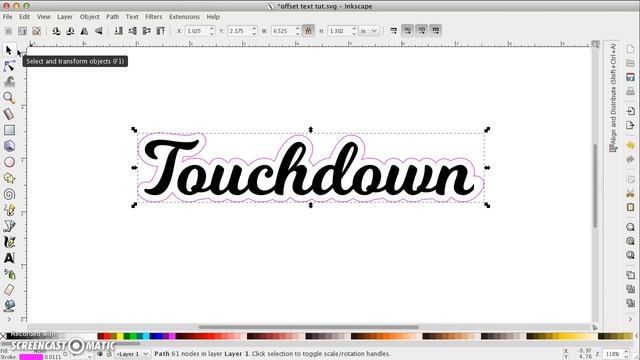Click Export document icon
The width and height of the screenshot is (640, 360).
tap(630, 125)
